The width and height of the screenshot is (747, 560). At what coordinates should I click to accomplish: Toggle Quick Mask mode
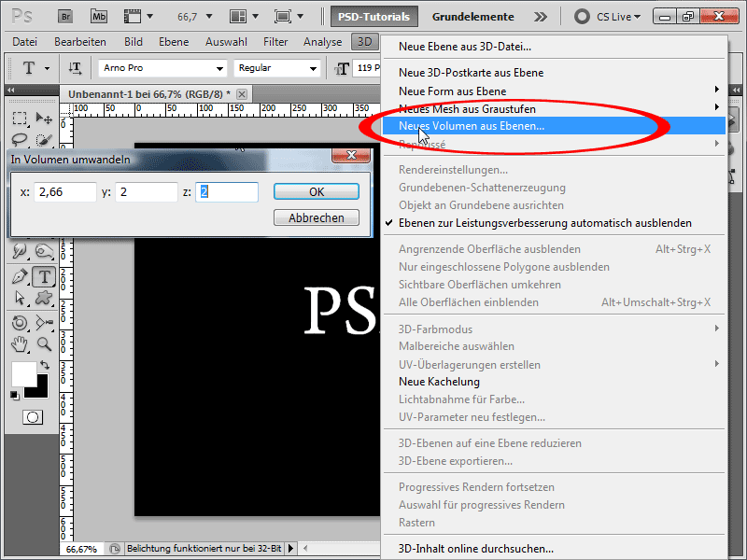point(33,417)
